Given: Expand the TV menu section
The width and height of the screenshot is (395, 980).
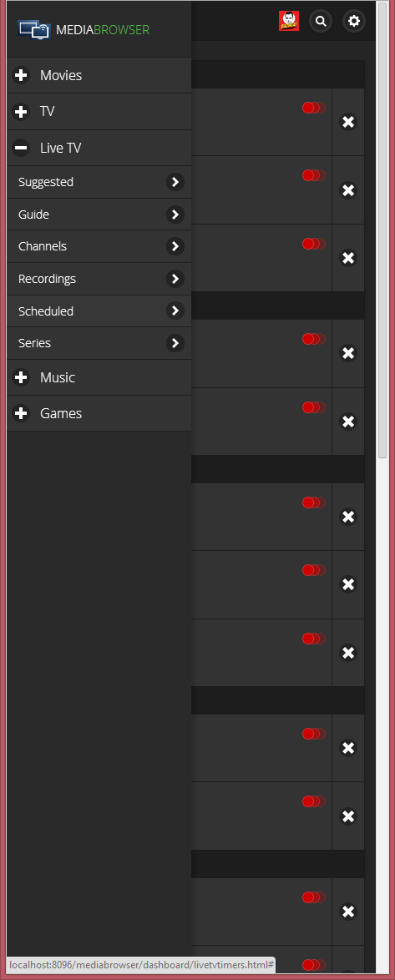Looking at the screenshot, I should pyautogui.click(x=99, y=112).
